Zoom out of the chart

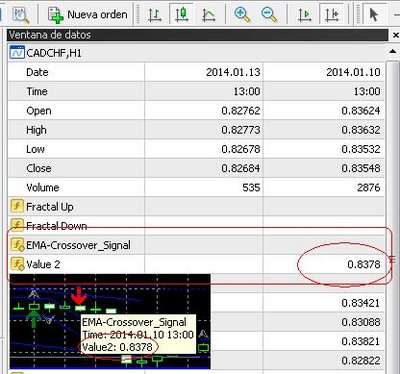[269, 15]
